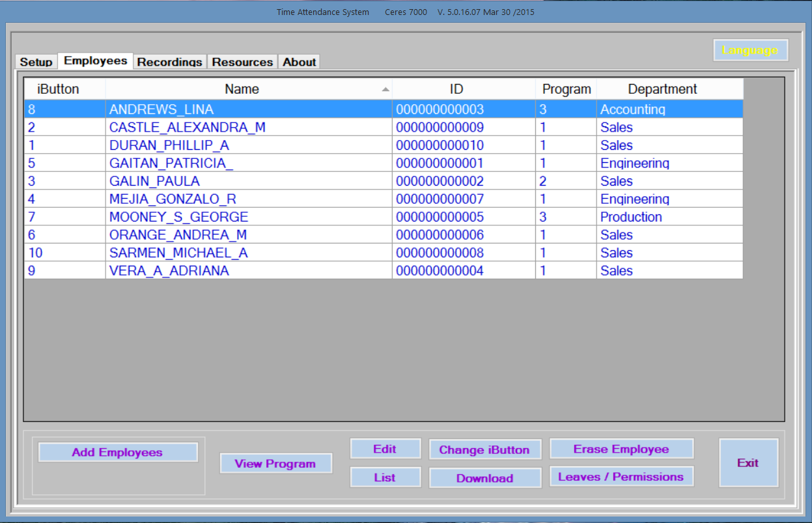Click Erase Employee

[x=621, y=449]
